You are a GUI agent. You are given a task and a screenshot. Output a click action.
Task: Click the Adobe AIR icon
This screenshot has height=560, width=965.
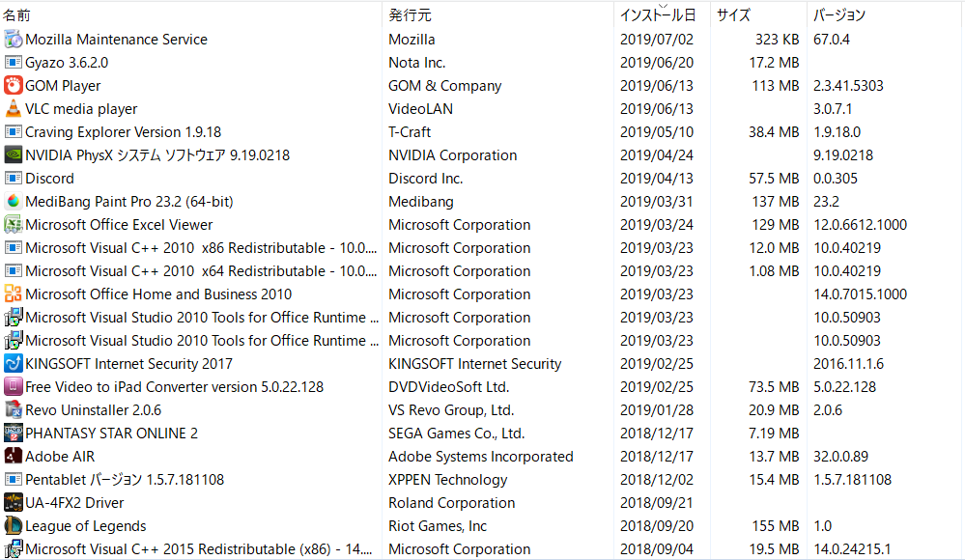click(x=14, y=457)
